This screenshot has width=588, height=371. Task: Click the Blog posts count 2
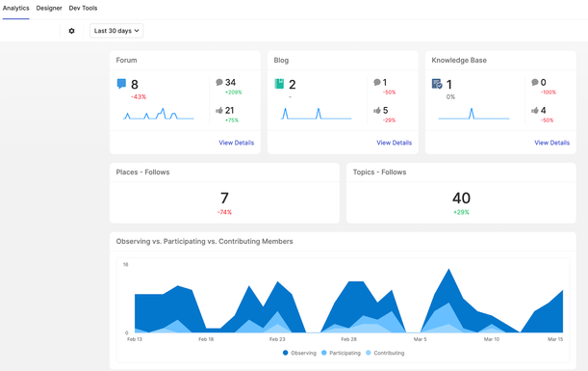293,85
